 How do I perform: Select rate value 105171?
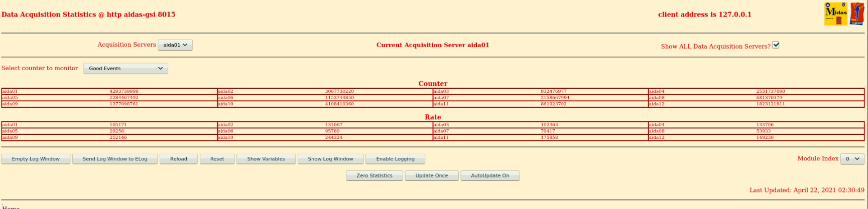coord(118,125)
